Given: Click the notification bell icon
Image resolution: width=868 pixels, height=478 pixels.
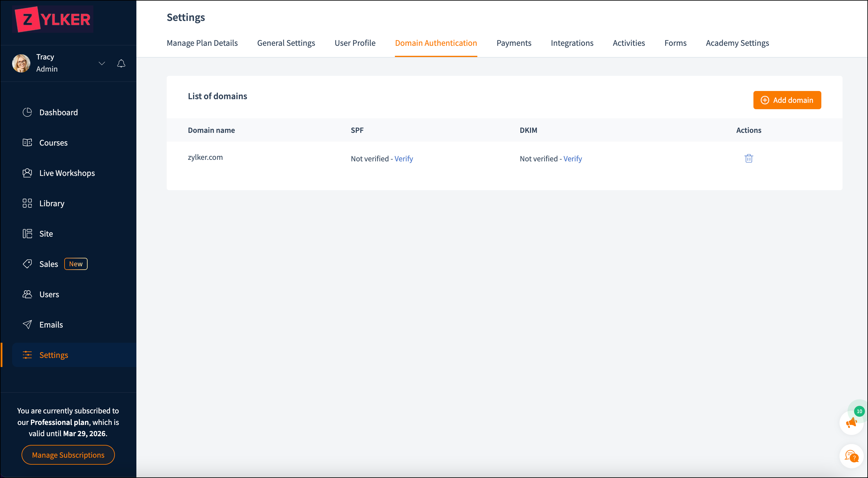Looking at the screenshot, I should 121,63.
